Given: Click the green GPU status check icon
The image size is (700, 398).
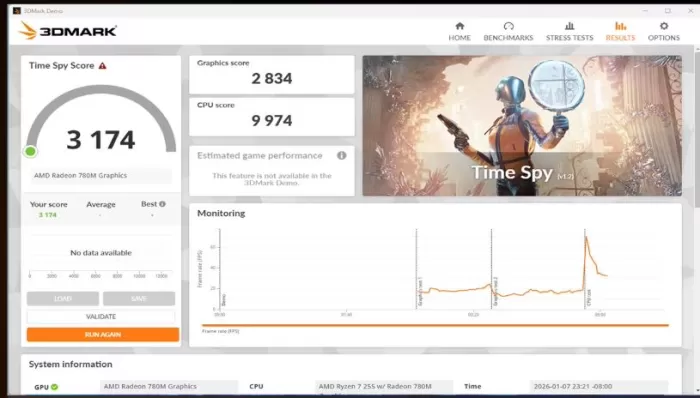Looking at the screenshot, I should tap(54, 386).
